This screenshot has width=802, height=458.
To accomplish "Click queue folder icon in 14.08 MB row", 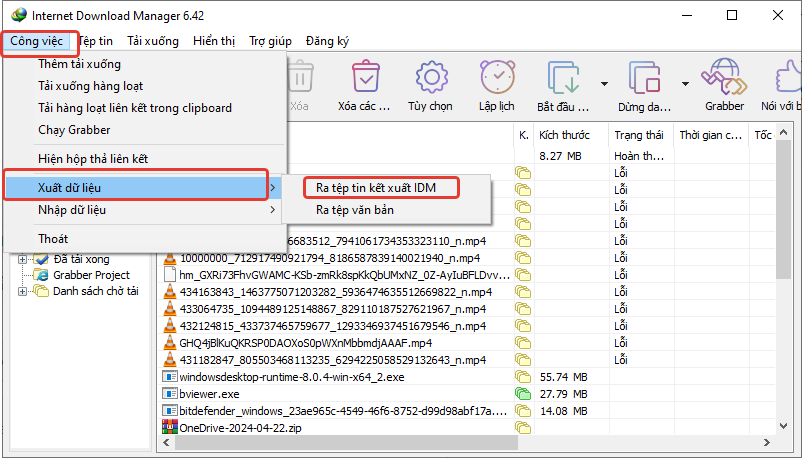I will [523, 411].
